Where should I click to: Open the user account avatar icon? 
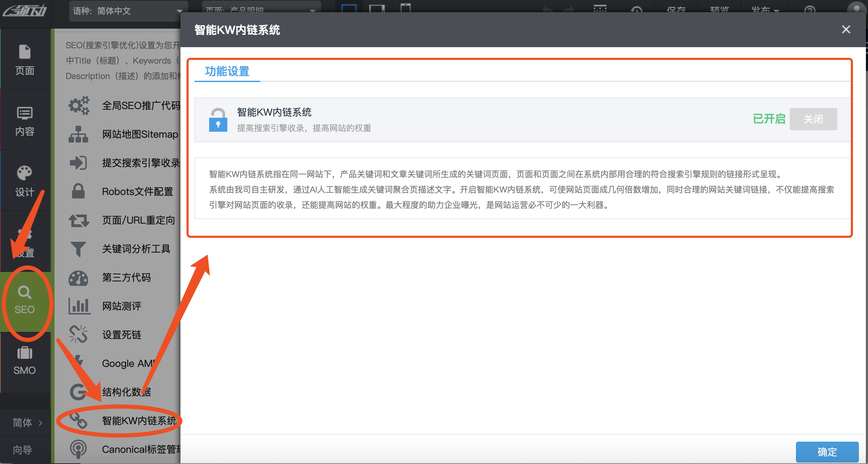[x=856, y=8]
